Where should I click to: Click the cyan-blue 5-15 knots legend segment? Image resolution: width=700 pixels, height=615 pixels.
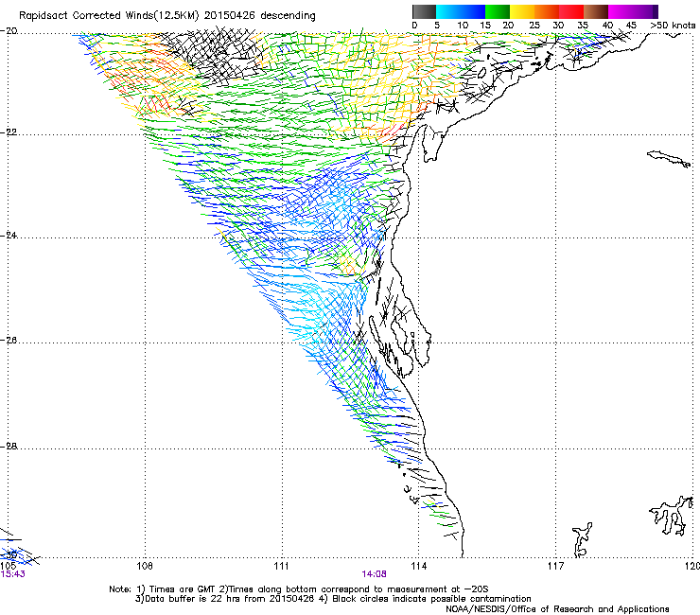[x=461, y=11]
